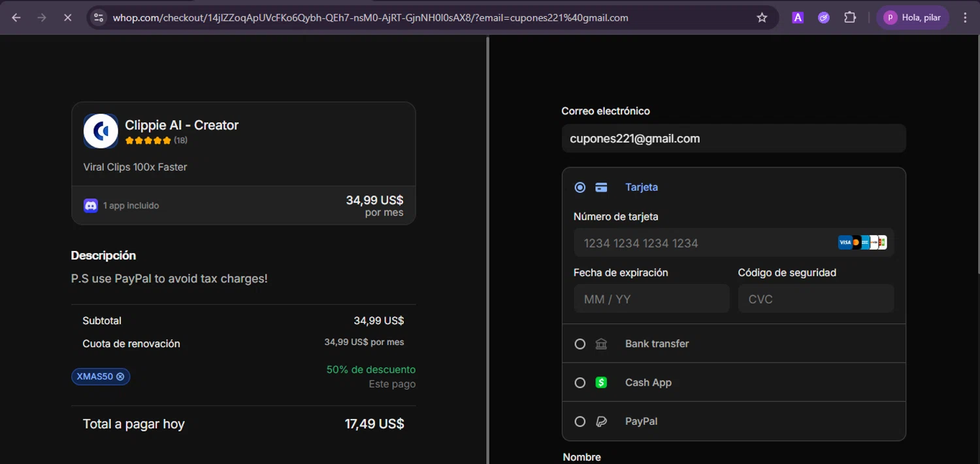Click the credit card icon beside Tarjeta
Image resolution: width=980 pixels, height=464 pixels.
[x=601, y=188]
